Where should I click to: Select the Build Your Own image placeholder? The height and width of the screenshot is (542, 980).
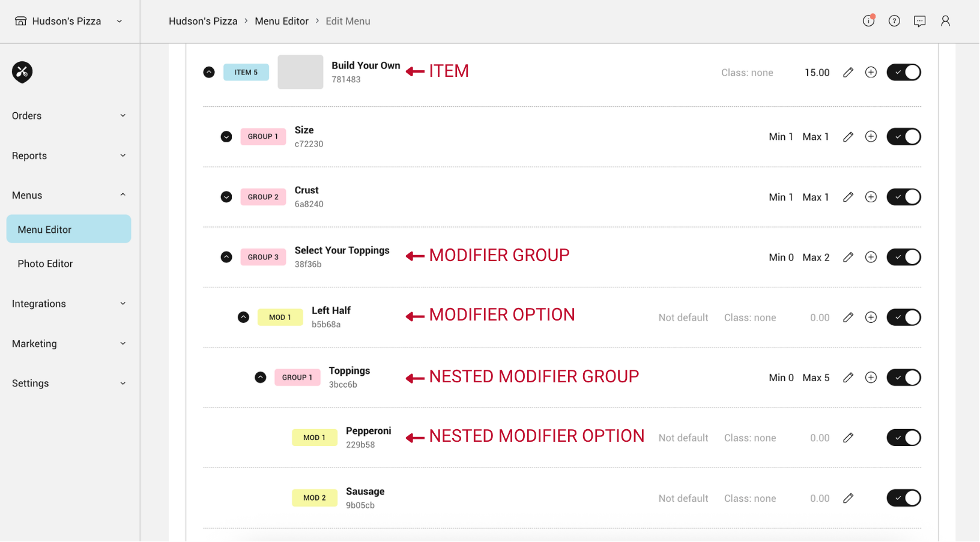pos(300,72)
